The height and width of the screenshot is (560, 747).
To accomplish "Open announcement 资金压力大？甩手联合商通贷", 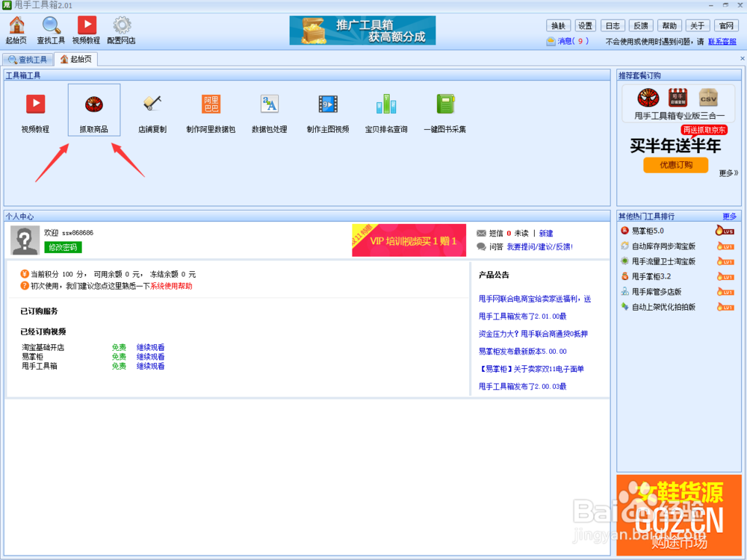I will coord(533,335).
